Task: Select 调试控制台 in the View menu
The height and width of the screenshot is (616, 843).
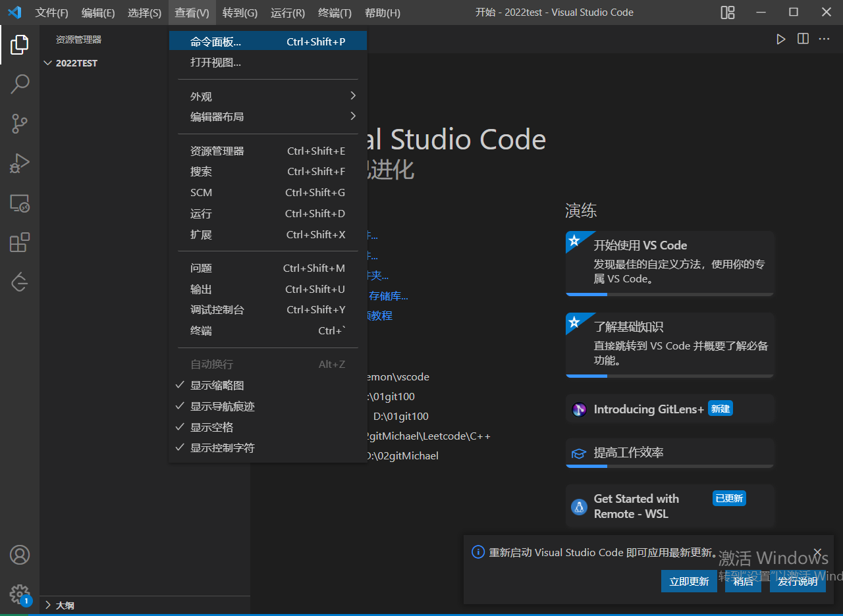Action: point(268,310)
